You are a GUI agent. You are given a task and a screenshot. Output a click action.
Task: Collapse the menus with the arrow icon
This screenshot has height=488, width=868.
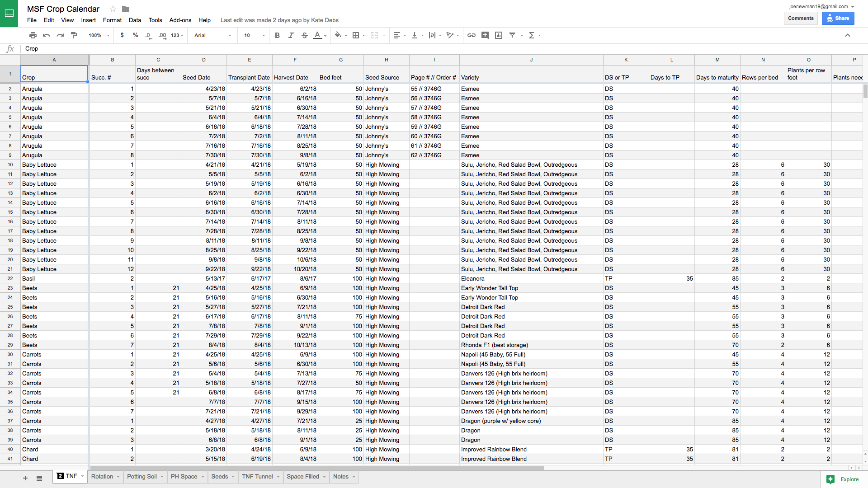click(848, 35)
